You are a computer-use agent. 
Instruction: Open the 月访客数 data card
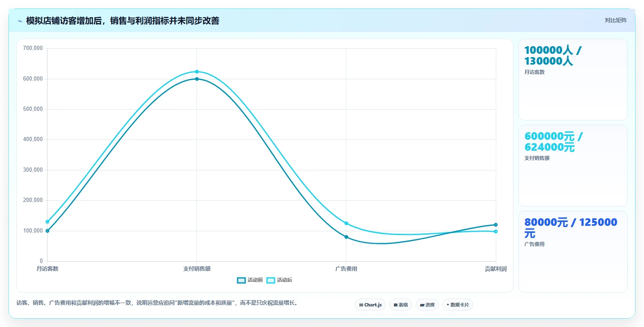(x=573, y=80)
